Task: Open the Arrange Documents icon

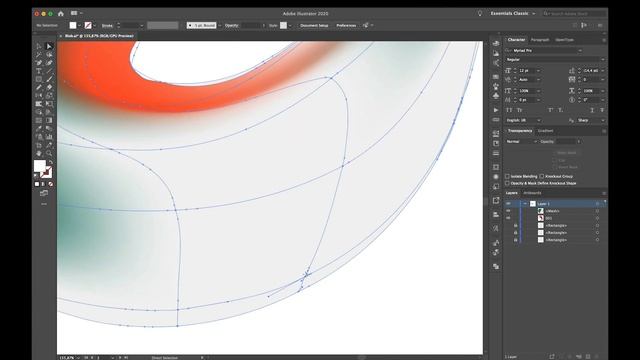Action: [x=75, y=13]
